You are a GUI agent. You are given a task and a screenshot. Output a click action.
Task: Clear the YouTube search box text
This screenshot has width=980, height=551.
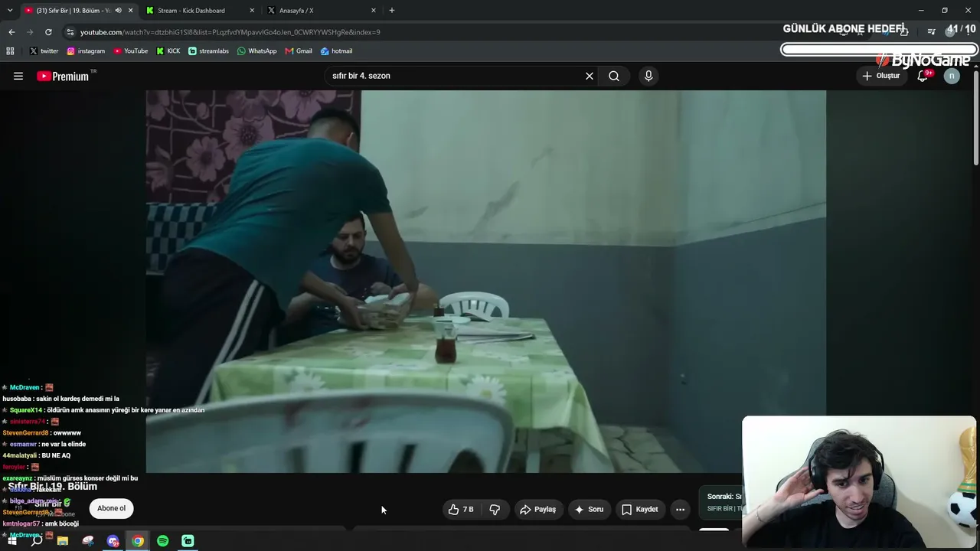tap(590, 76)
